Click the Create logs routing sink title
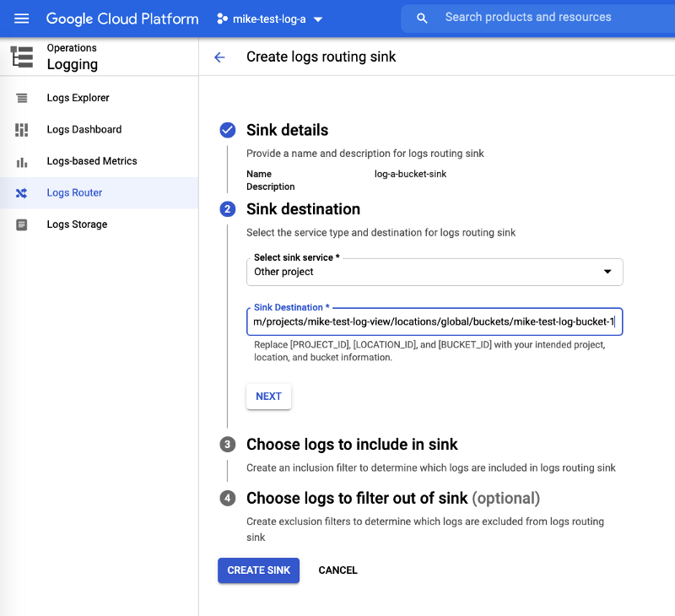The width and height of the screenshot is (675, 616). [x=321, y=57]
